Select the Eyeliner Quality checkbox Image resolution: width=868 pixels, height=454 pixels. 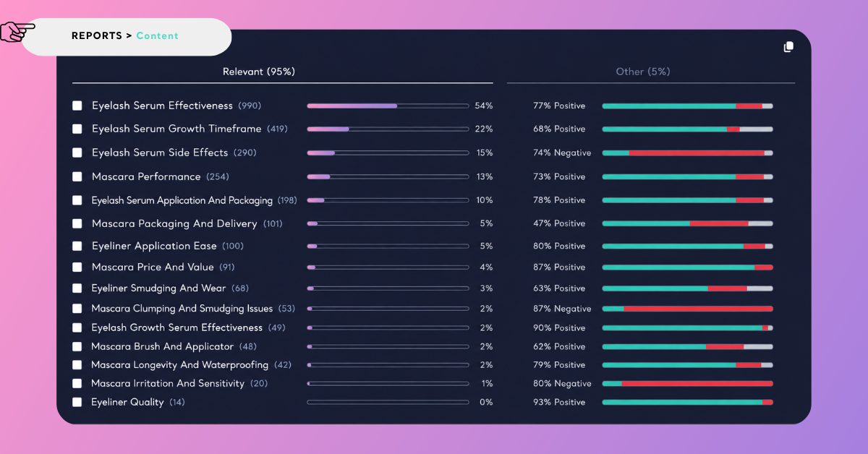[x=77, y=402]
